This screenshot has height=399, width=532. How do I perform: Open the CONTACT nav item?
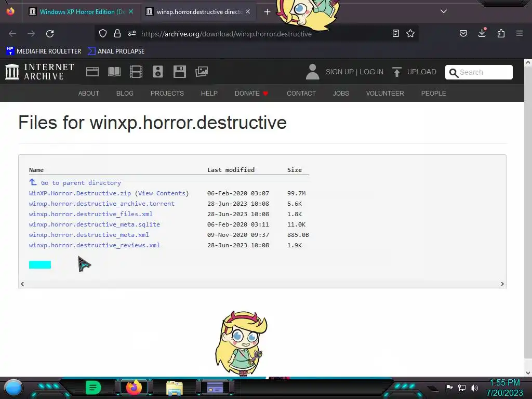tap(301, 94)
